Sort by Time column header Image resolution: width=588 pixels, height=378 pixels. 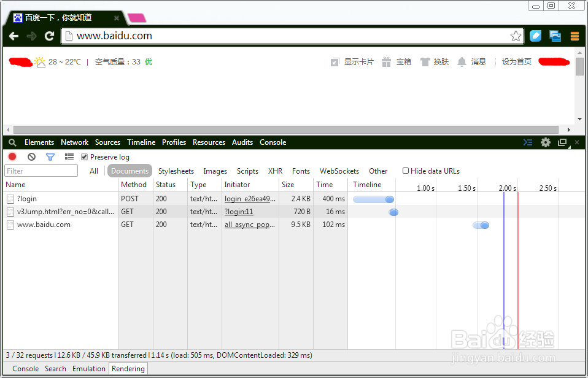pyautogui.click(x=330, y=185)
